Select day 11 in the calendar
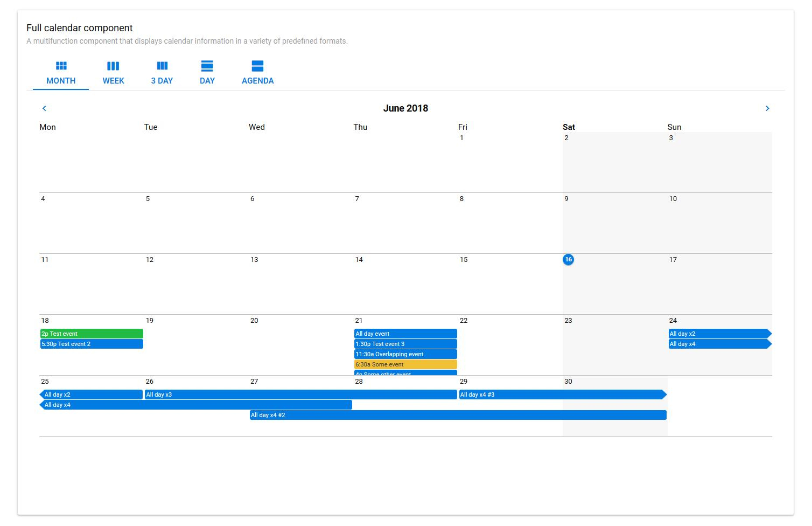 (45, 260)
